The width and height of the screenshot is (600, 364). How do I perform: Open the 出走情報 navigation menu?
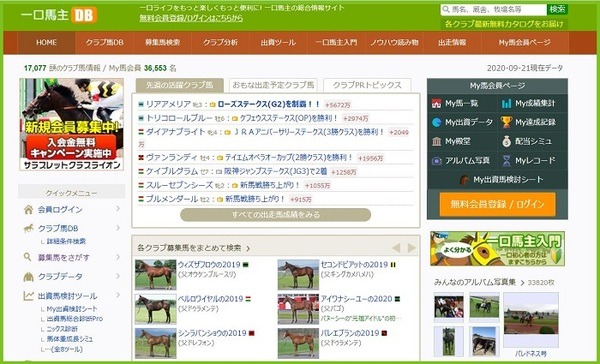452,42
